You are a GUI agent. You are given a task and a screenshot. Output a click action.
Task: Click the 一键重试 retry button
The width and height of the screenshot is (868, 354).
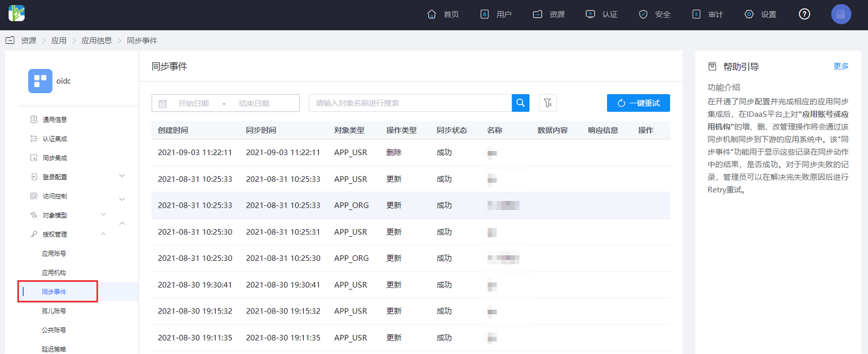click(x=638, y=103)
